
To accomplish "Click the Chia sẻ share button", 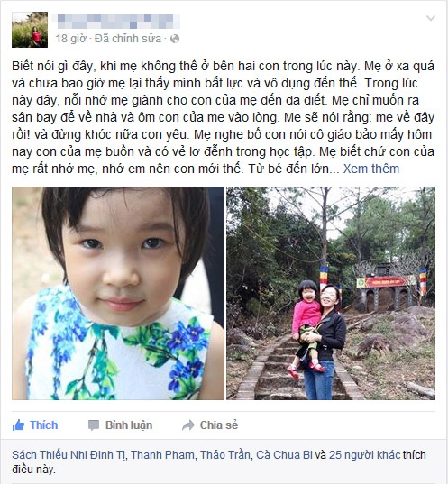I will (219, 425).
